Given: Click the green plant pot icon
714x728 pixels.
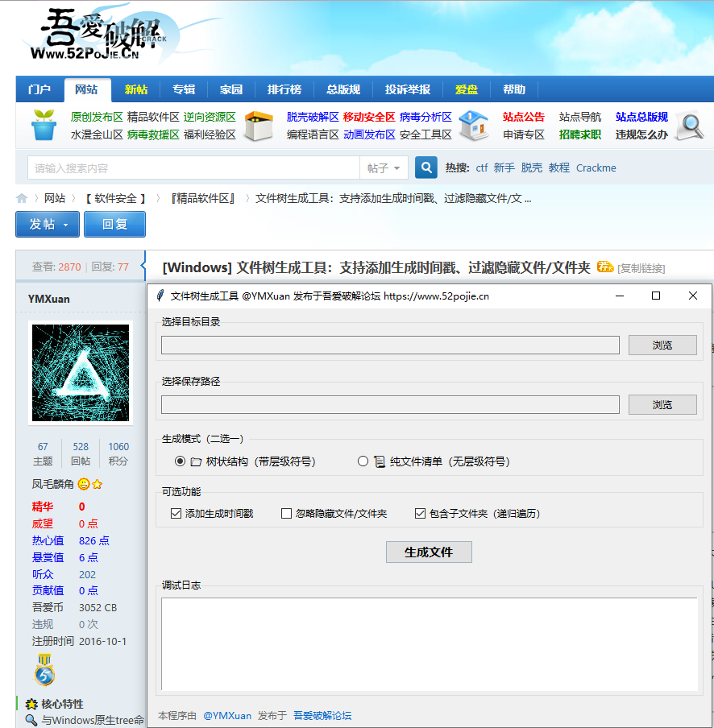Looking at the screenshot, I should coord(44,125).
